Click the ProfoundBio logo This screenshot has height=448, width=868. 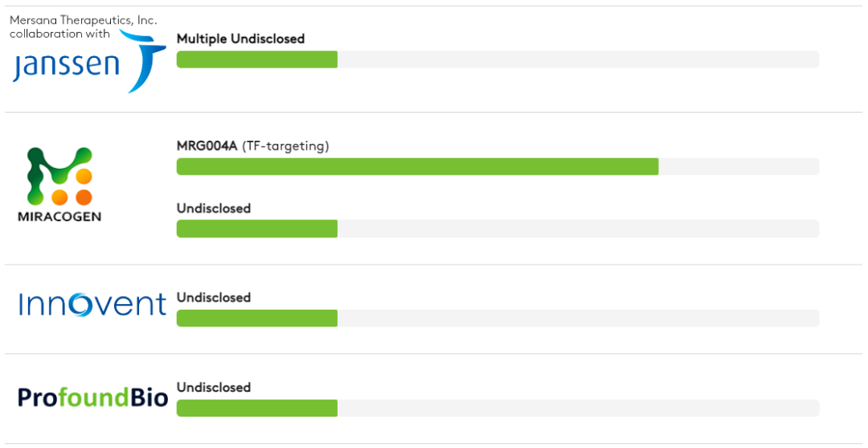92,397
